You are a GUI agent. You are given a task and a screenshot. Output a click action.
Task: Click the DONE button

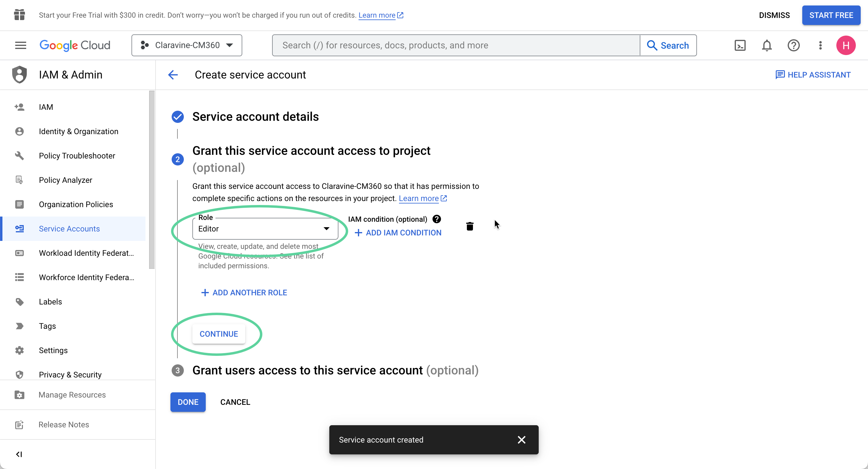[x=188, y=402]
